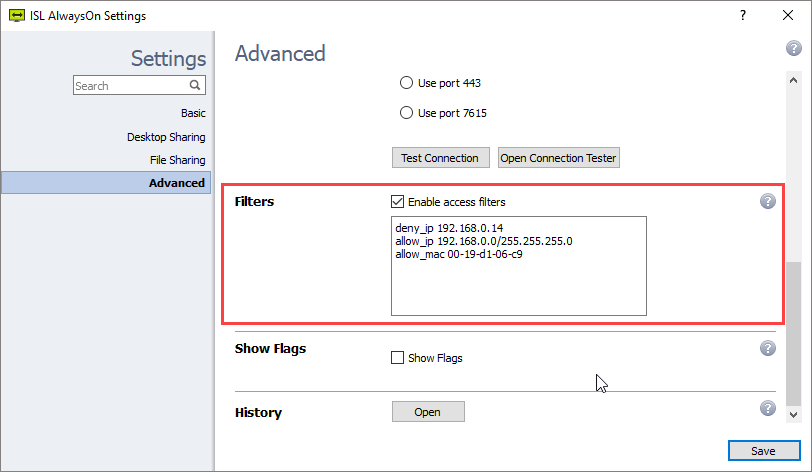Viewport: 812px width, 472px height.
Task: Click the History Open button
Action: coord(427,412)
